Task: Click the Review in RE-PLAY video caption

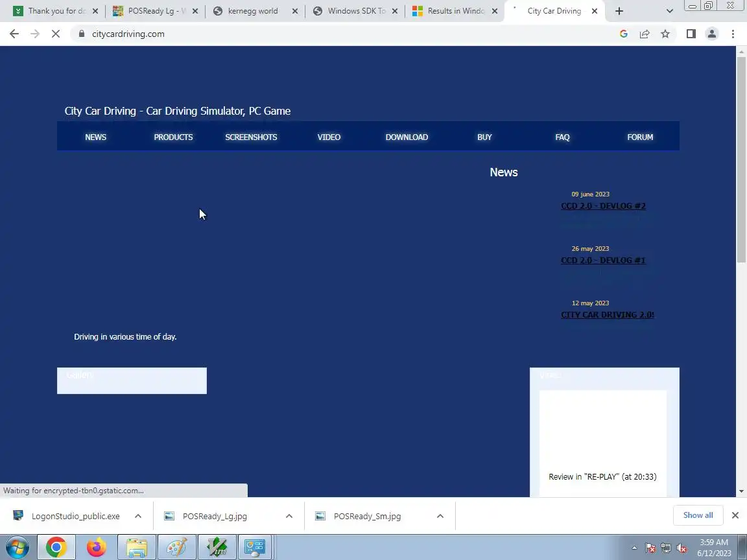Action: [602, 476]
